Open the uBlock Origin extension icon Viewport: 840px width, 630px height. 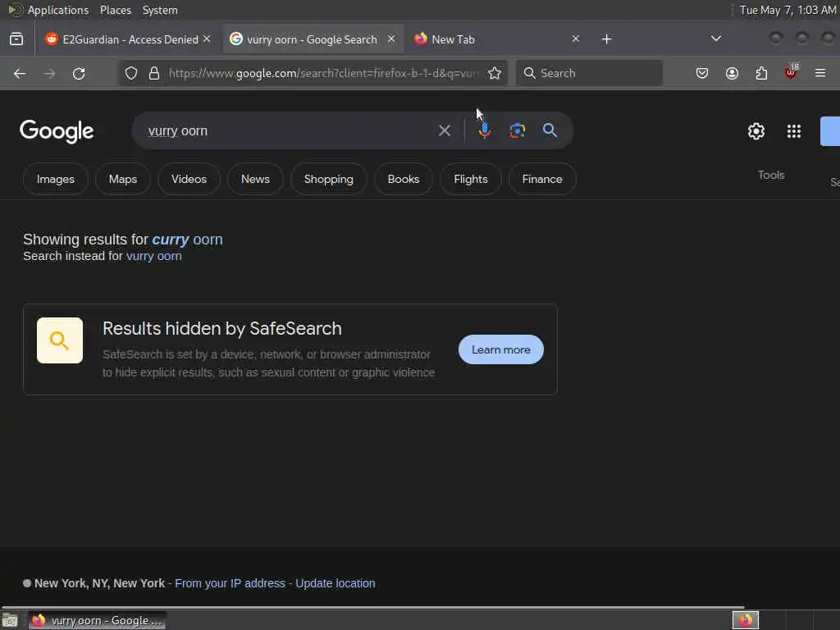coord(791,72)
